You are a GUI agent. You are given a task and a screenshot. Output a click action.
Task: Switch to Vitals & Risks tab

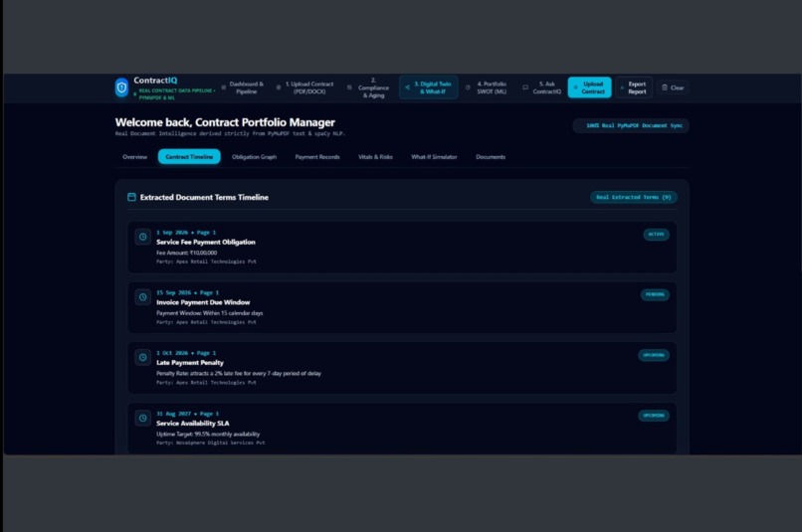375,157
